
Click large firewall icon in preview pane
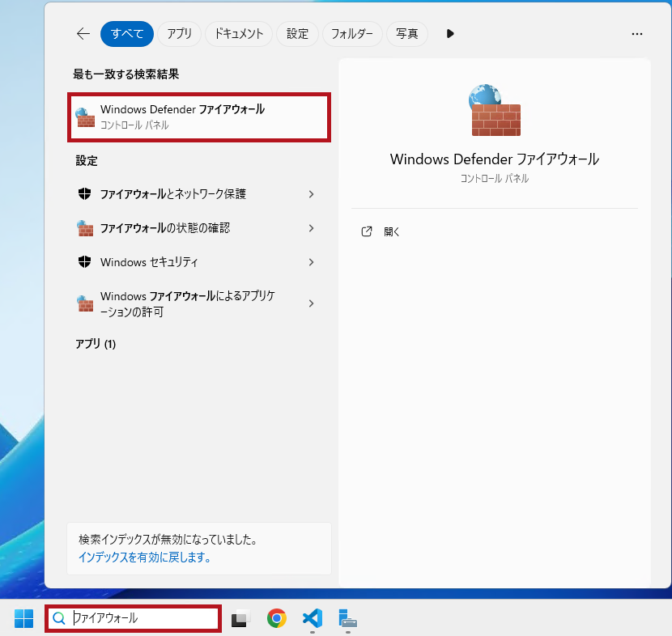(495, 110)
